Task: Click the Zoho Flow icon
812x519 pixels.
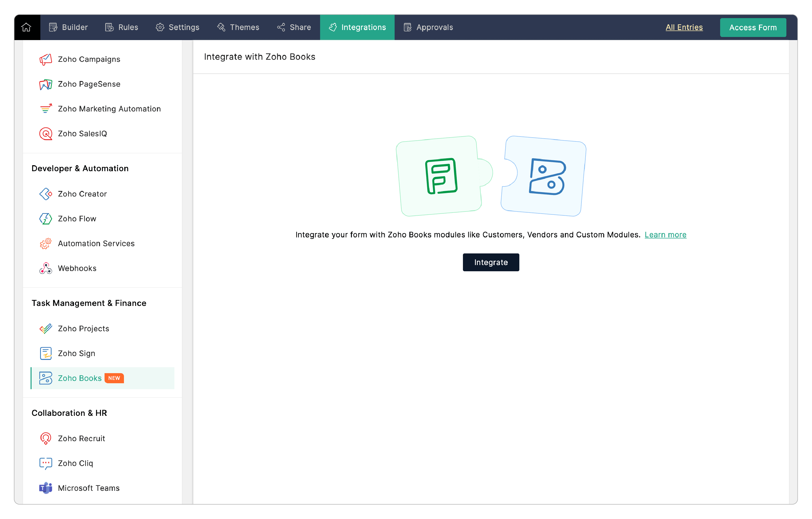Action: point(46,219)
